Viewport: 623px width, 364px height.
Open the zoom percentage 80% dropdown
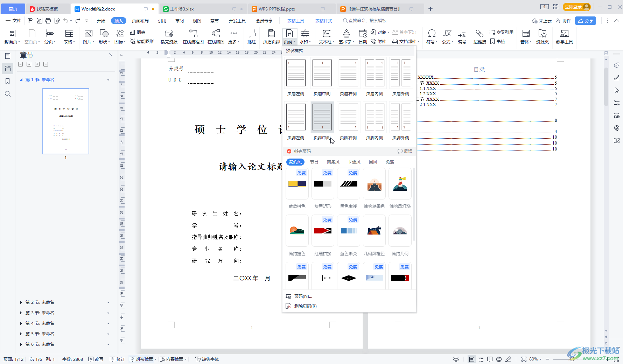coord(535,359)
